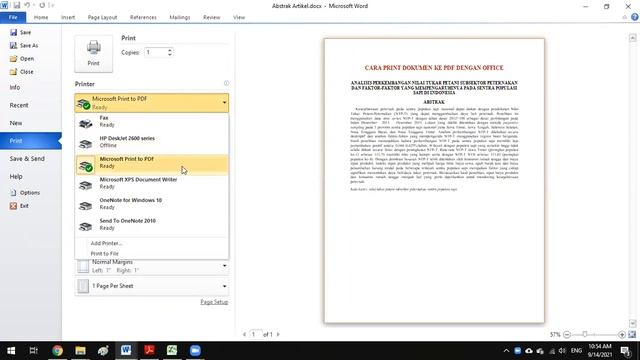Open Word Options
This screenshot has height=360, width=640.
(x=25, y=192)
